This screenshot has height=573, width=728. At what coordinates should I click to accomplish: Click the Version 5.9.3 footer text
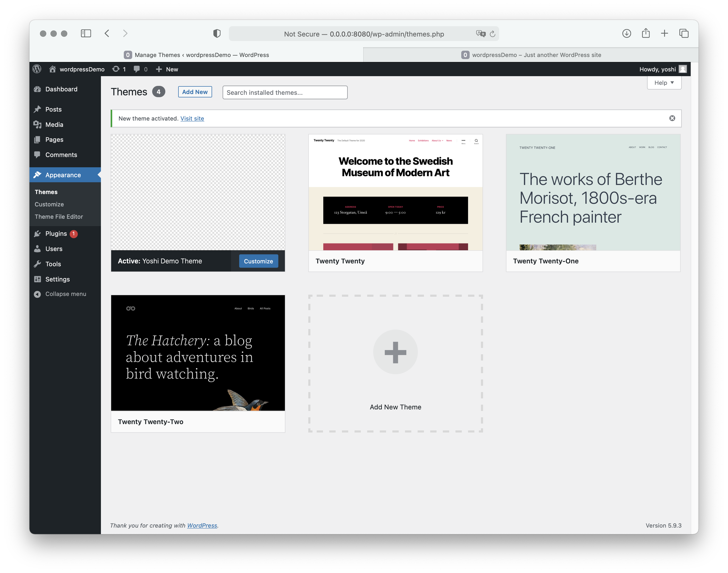(x=663, y=525)
